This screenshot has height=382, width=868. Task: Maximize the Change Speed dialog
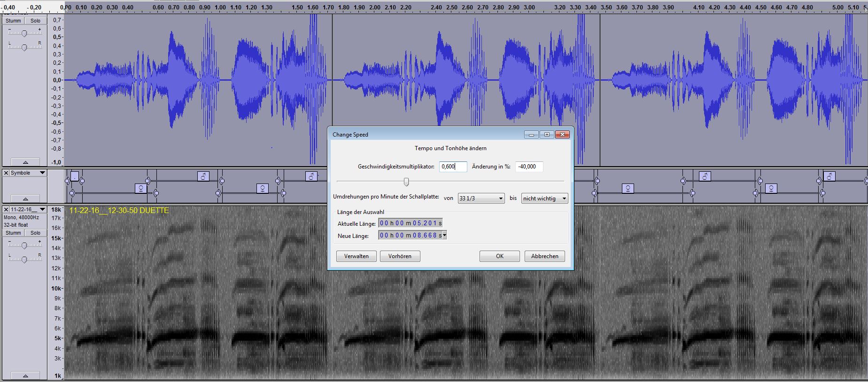point(547,135)
